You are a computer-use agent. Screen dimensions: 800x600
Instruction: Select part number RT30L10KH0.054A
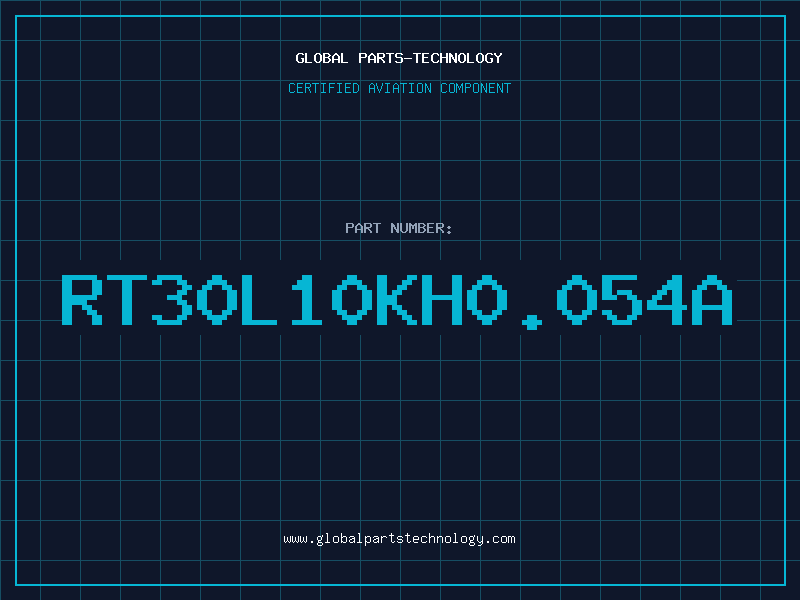coord(397,301)
